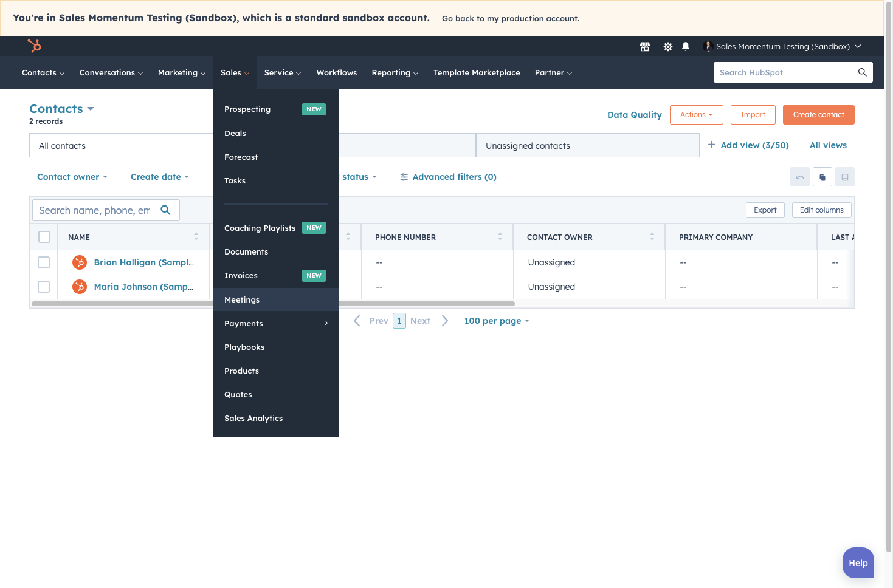Click the search magnifier in Search HubSpot

862,72
